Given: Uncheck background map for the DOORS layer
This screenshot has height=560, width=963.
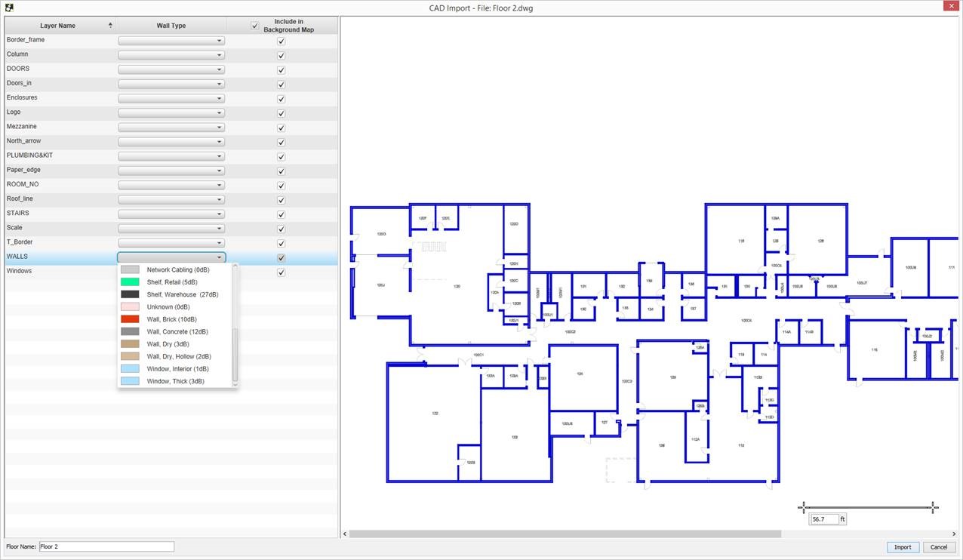Looking at the screenshot, I should click(281, 69).
